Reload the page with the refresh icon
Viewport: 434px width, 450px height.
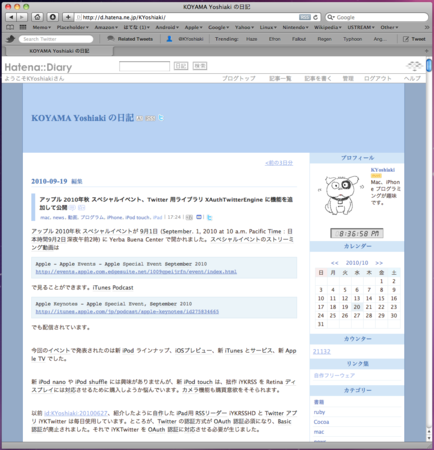point(315,17)
